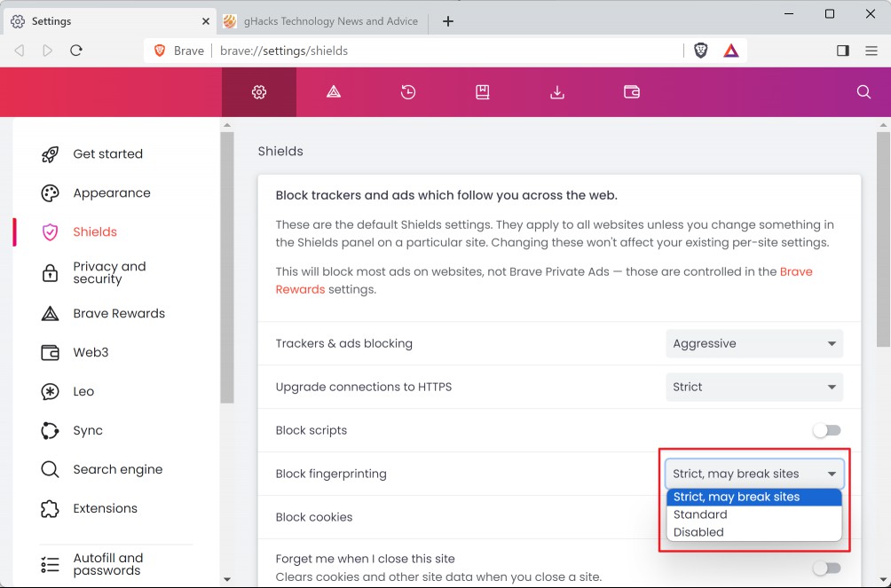This screenshot has height=588, width=891.
Task: Open the Downloads icon in top bar
Action: coord(557,92)
